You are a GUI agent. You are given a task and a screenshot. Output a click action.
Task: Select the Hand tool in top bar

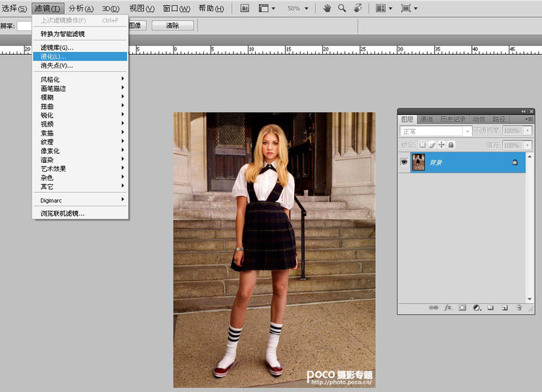(x=327, y=8)
